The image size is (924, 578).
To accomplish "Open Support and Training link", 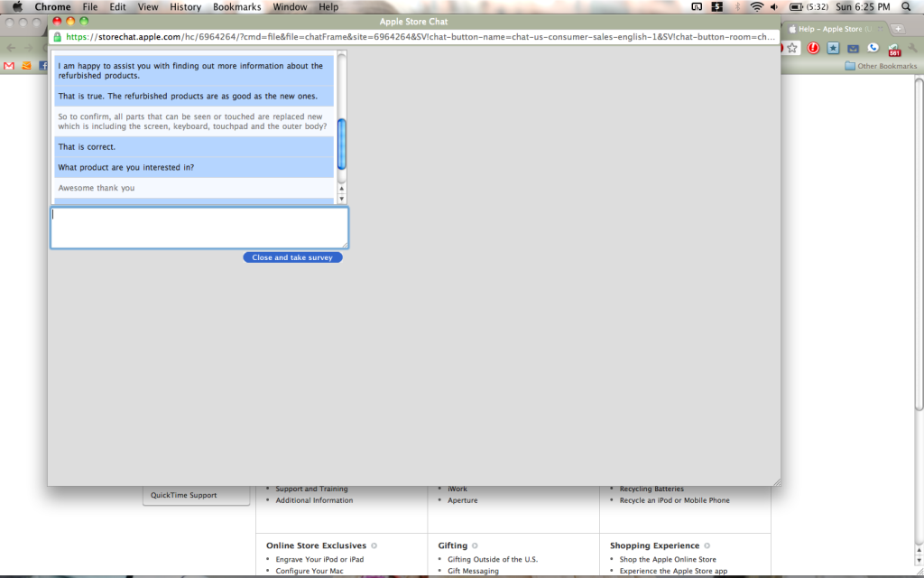I will 311,489.
